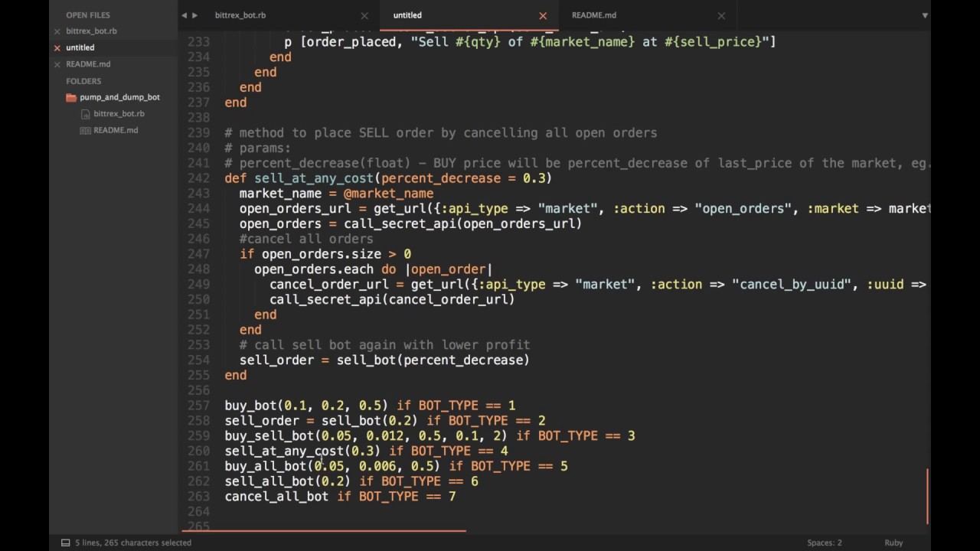Open README.md from Open Files
Viewport: 980px width, 551px height.
coord(88,64)
